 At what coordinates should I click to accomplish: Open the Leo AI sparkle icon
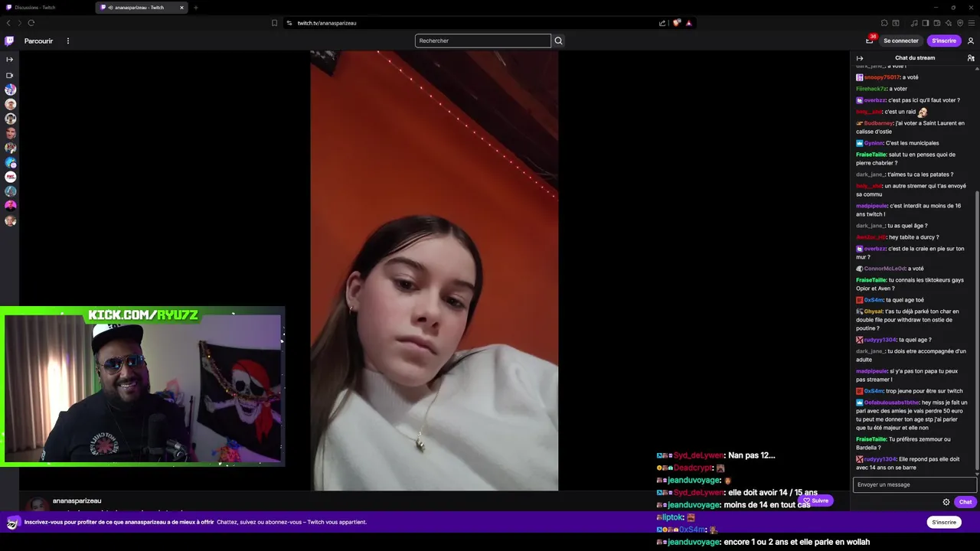tap(949, 23)
